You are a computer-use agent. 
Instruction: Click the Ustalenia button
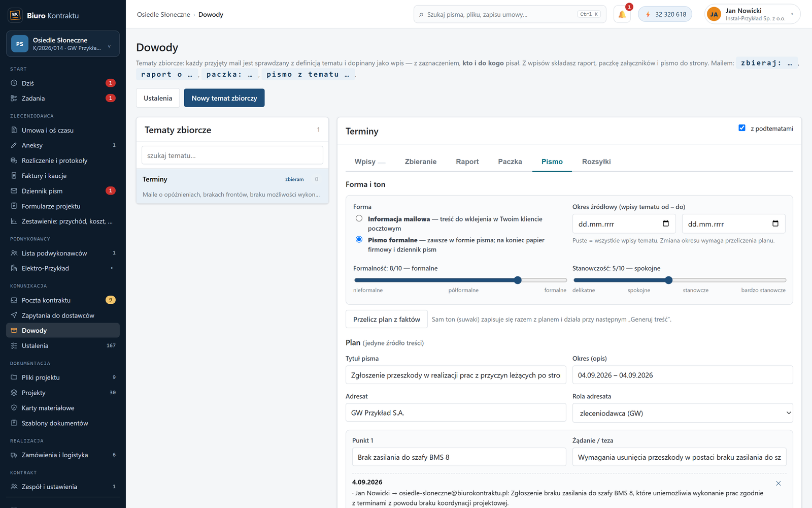tap(158, 98)
